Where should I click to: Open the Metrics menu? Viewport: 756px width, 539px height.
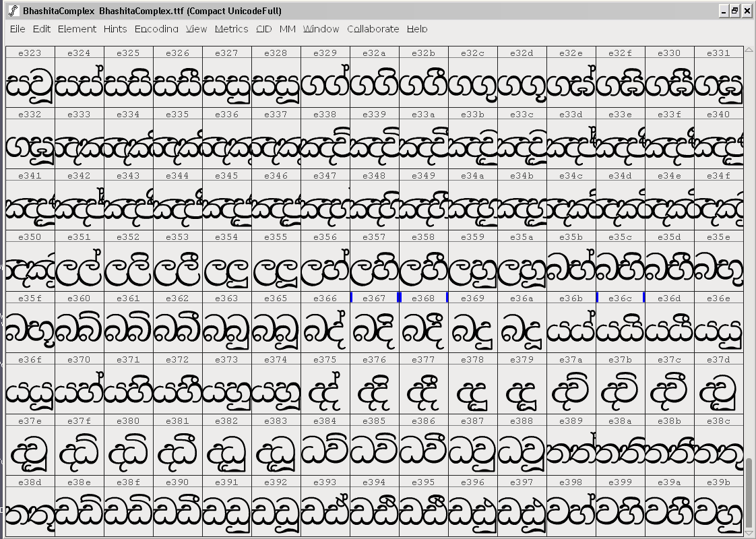(231, 29)
